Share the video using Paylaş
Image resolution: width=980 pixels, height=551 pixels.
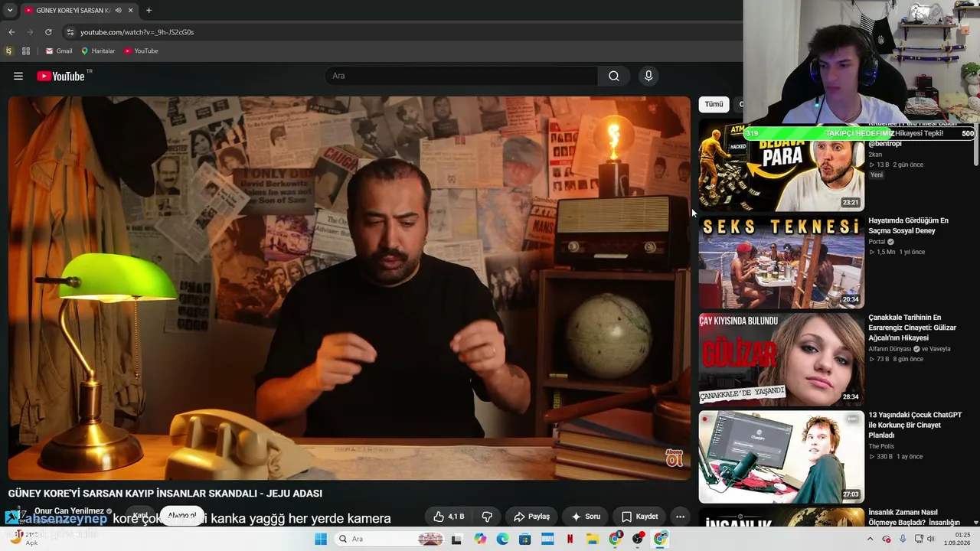tap(531, 517)
